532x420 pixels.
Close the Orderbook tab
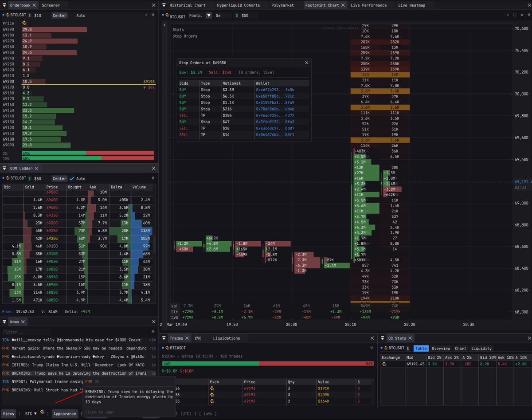coord(34,5)
